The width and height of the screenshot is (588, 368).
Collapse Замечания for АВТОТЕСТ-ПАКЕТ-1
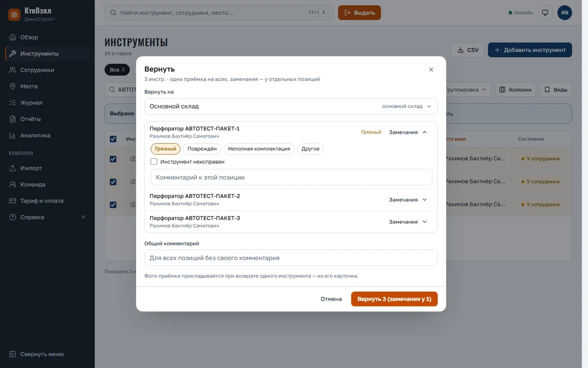(408, 132)
